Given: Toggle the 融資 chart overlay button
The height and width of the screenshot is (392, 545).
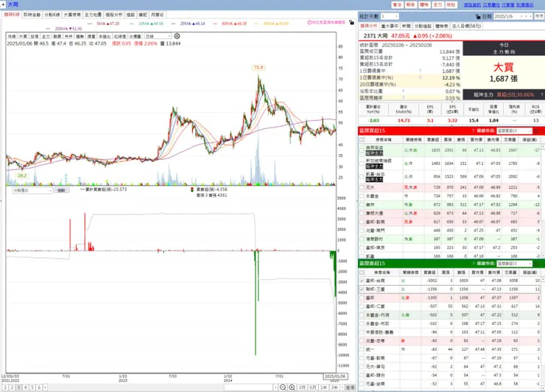Looking at the screenshot, I should 57,36.
